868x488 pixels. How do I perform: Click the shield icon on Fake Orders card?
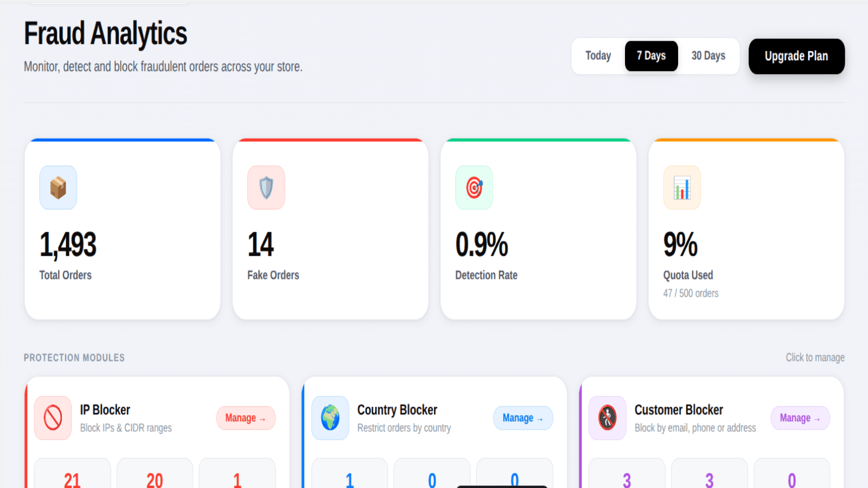[266, 188]
